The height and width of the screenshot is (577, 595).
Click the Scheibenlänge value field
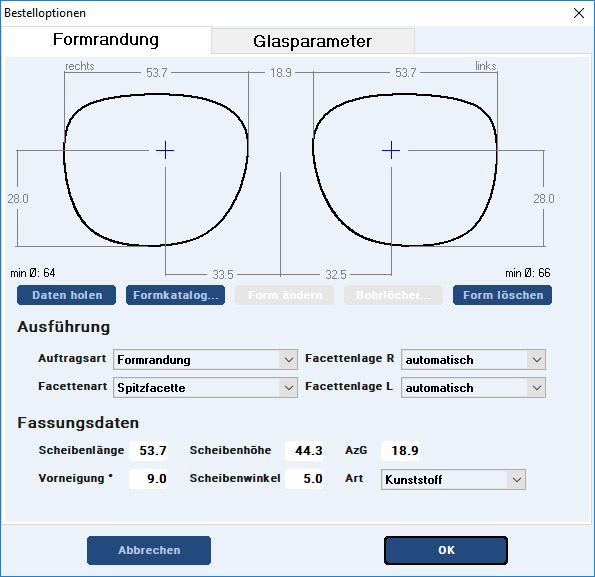pos(149,451)
